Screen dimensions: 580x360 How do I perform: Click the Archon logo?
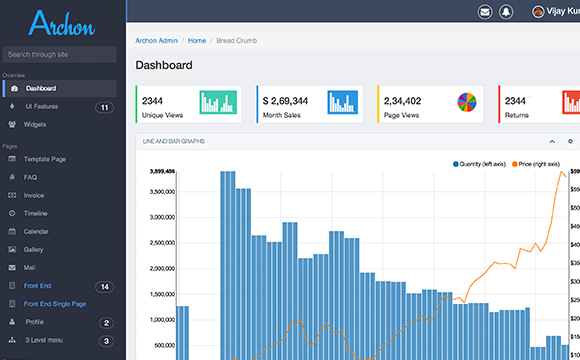(62, 23)
